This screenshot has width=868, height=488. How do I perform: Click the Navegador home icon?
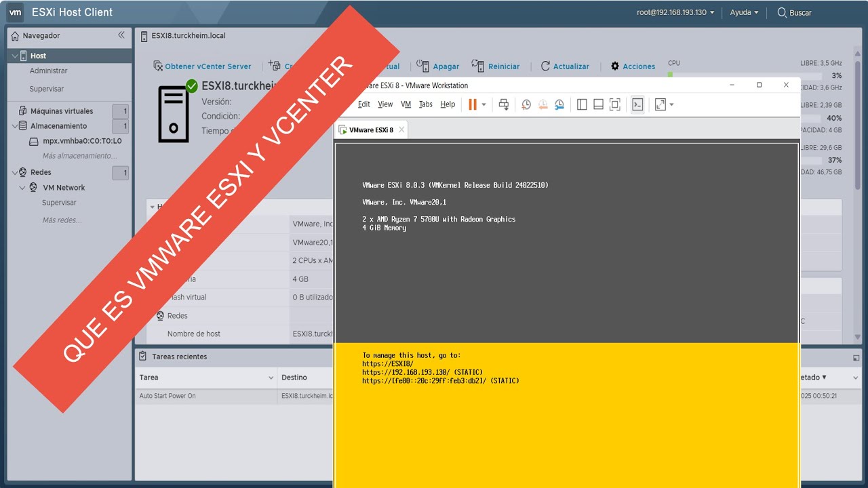point(15,36)
